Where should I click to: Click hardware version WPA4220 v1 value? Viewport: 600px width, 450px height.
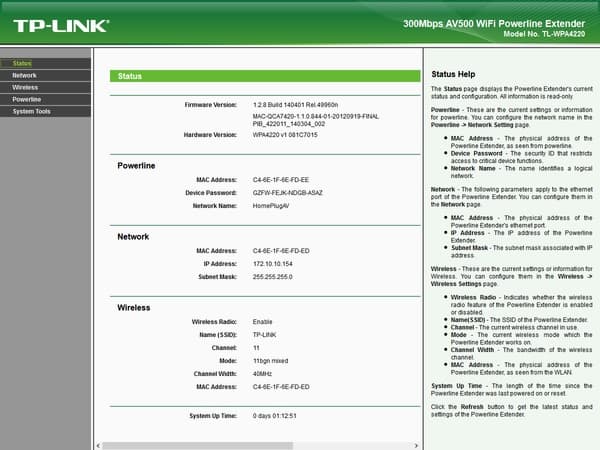coord(285,135)
